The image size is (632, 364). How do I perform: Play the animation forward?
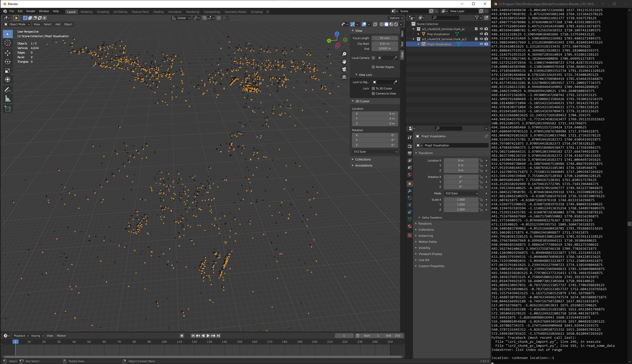pyautogui.click(x=208, y=336)
